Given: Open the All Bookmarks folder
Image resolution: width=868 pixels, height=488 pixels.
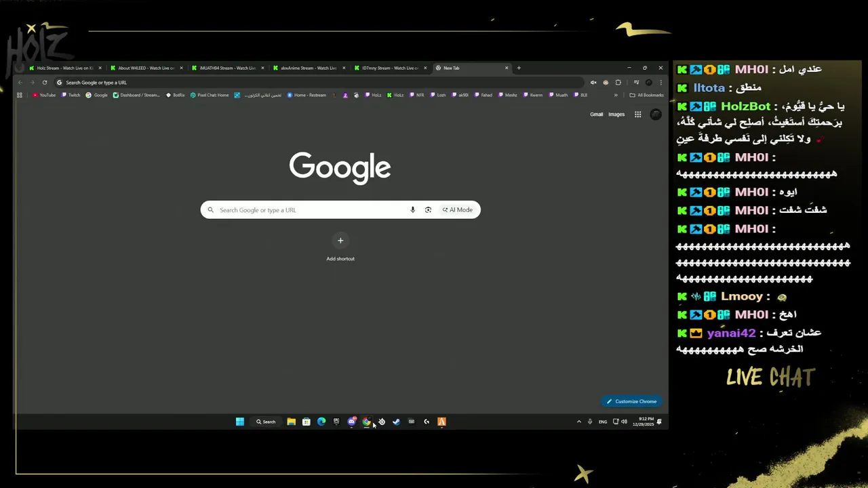Looking at the screenshot, I should (x=646, y=95).
